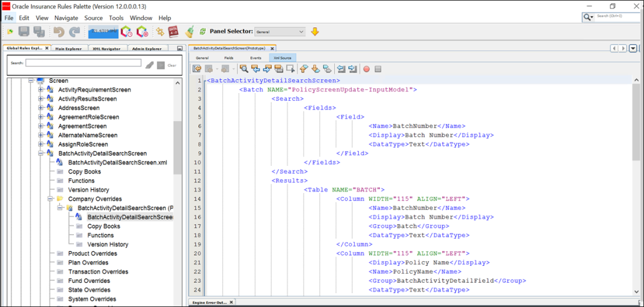
Task: Click the Save icon in main toolbar
Action: (x=24, y=31)
